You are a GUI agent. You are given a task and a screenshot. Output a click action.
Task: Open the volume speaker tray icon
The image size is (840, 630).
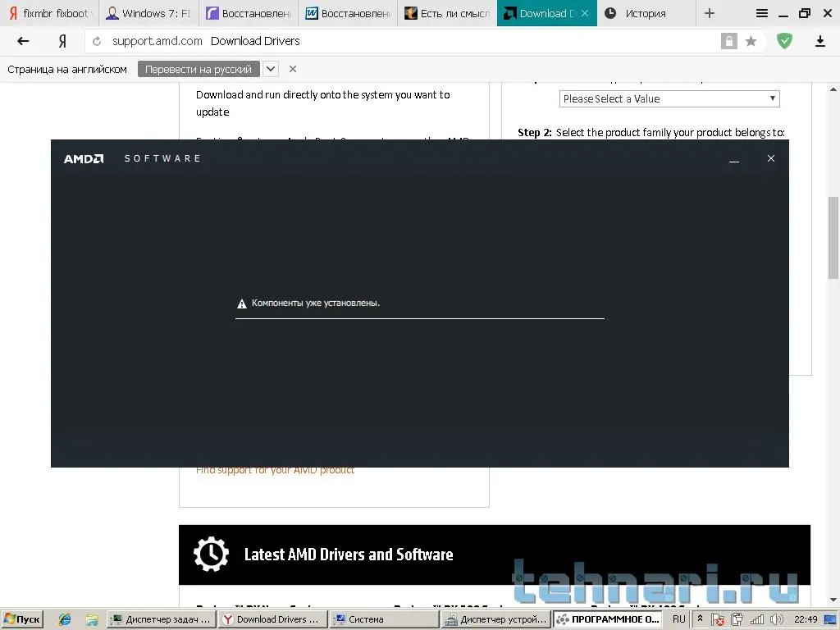(777, 619)
